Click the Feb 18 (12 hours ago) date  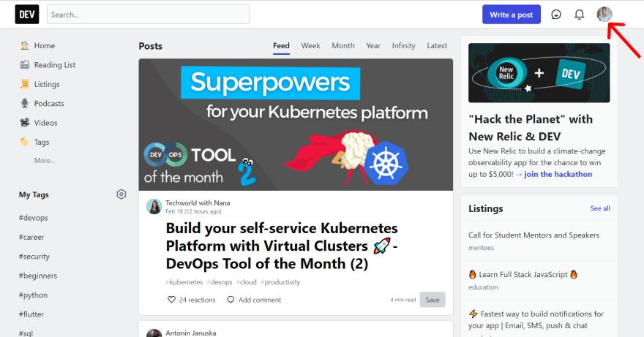193,211
